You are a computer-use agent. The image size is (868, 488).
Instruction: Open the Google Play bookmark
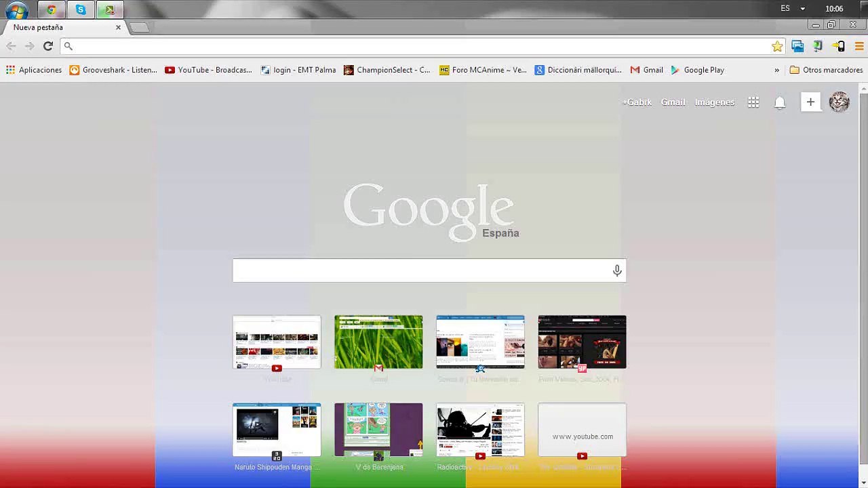point(697,70)
